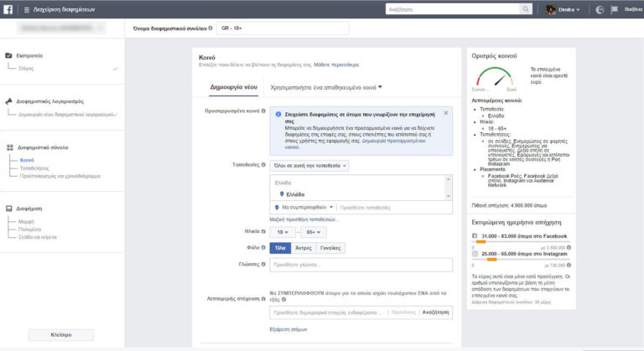Click the Facebook daily reach bar

coord(521,242)
